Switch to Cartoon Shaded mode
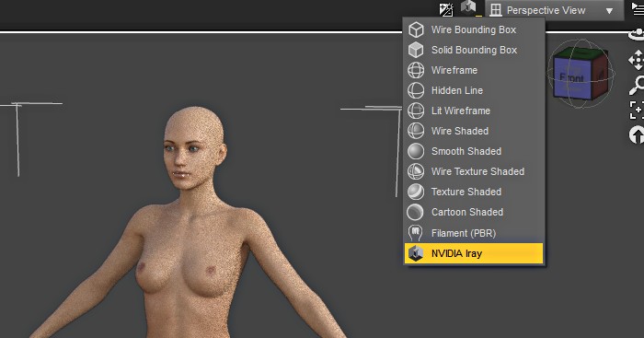644x338 pixels. click(x=474, y=212)
